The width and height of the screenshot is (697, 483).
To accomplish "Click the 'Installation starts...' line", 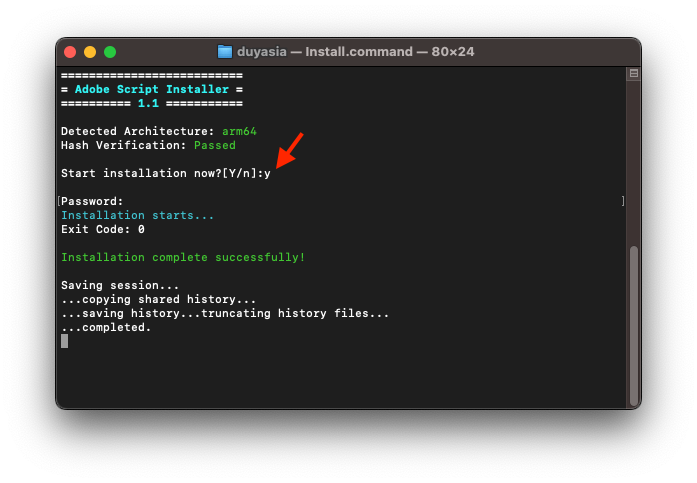I will (137, 216).
